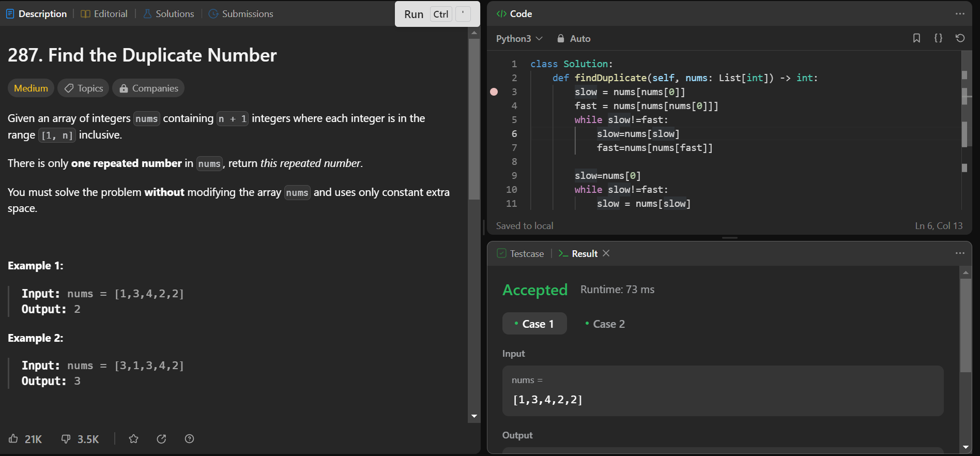The height and width of the screenshot is (456, 980).
Task: Expand the Topics tag
Action: [x=83, y=88]
